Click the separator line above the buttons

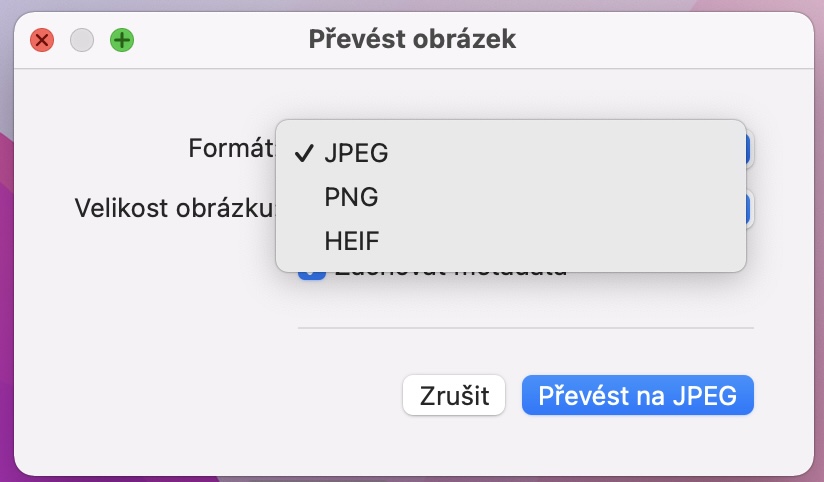(525, 327)
